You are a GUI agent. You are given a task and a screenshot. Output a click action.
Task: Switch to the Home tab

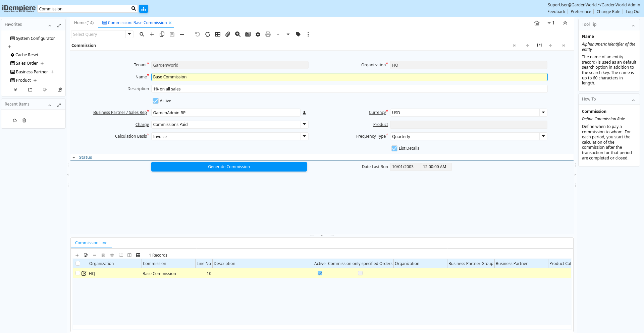[x=84, y=23]
